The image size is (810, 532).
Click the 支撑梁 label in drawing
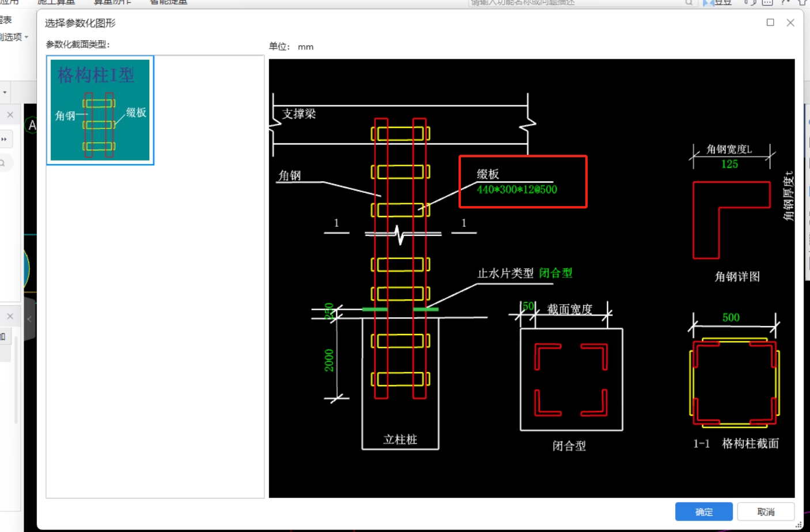tap(299, 113)
